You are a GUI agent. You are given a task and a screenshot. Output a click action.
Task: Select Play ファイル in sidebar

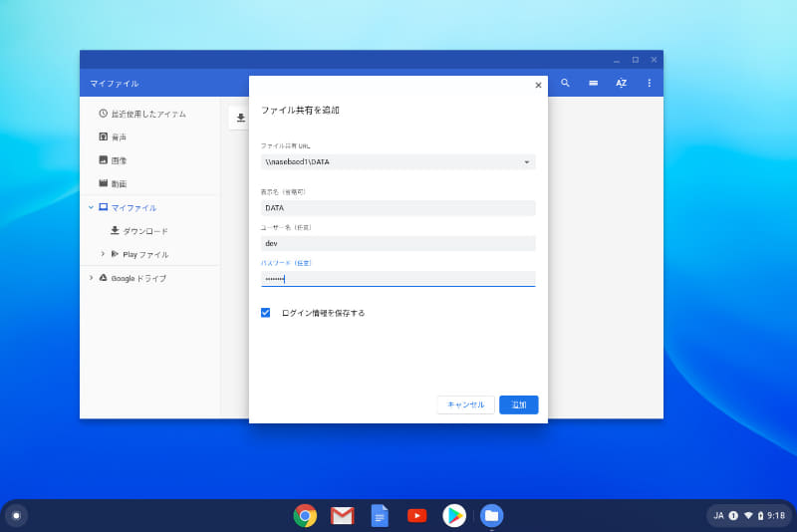[145, 255]
